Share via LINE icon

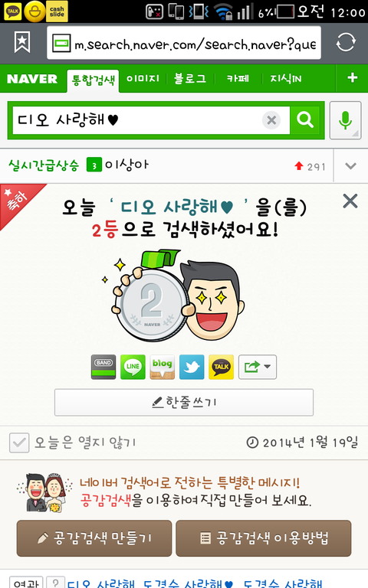(x=133, y=367)
